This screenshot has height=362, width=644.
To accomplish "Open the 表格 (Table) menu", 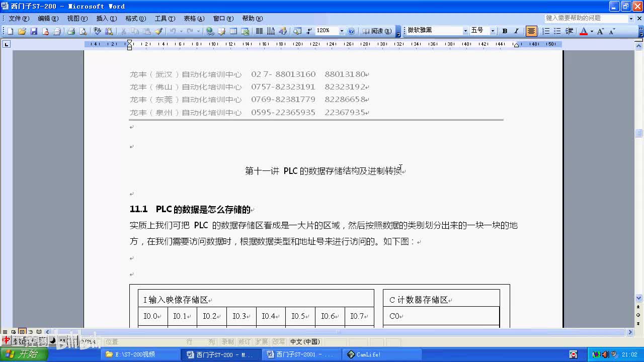I will [x=194, y=18].
